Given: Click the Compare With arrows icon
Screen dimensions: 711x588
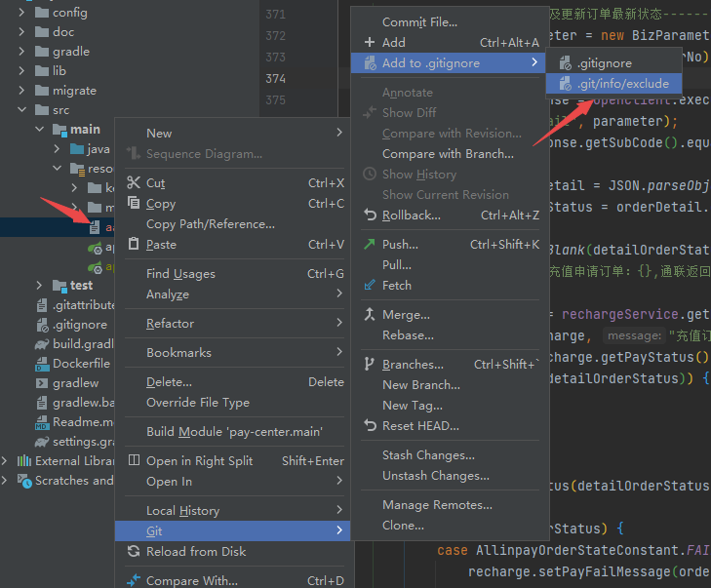Looking at the screenshot, I should (x=134, y=580).
